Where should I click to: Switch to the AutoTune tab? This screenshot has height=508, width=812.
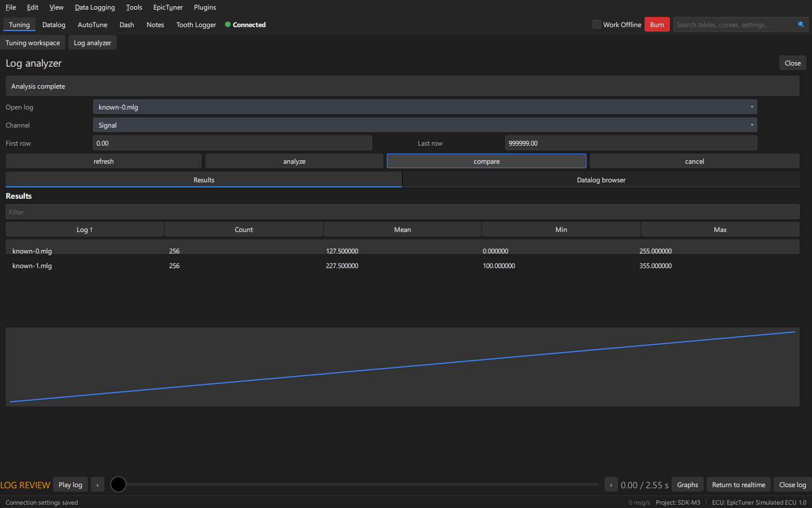pyautogui.click(x=92, y=25)
